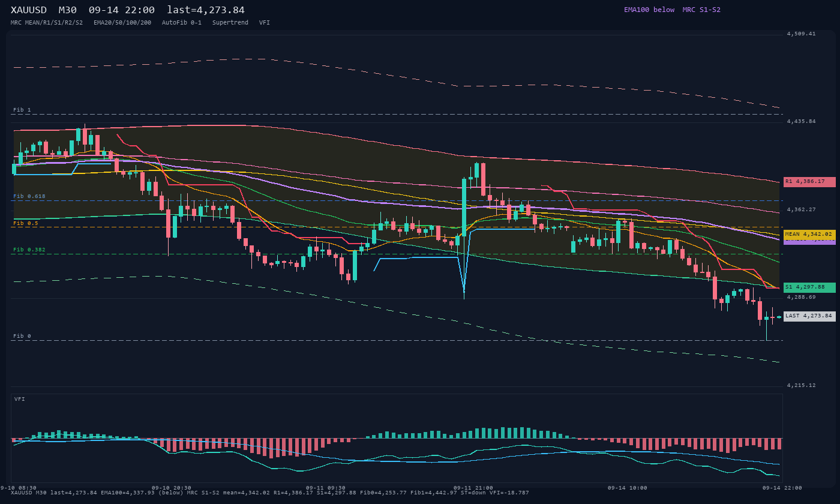840x504 pixels.
Task: Click the 09-11 09:30 time axis label
Action: [x=326, y=488]
